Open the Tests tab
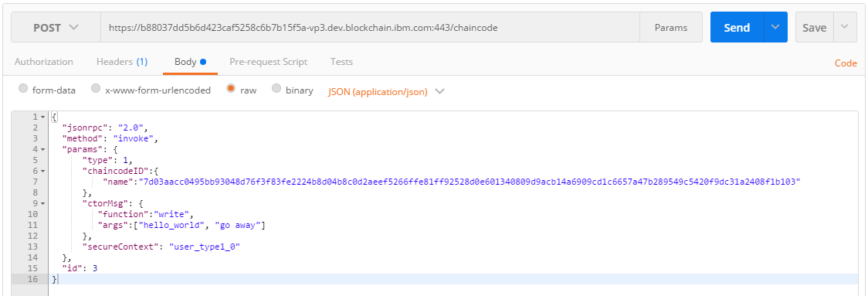This screenshot has height=296, width=868. pos(341,62)
